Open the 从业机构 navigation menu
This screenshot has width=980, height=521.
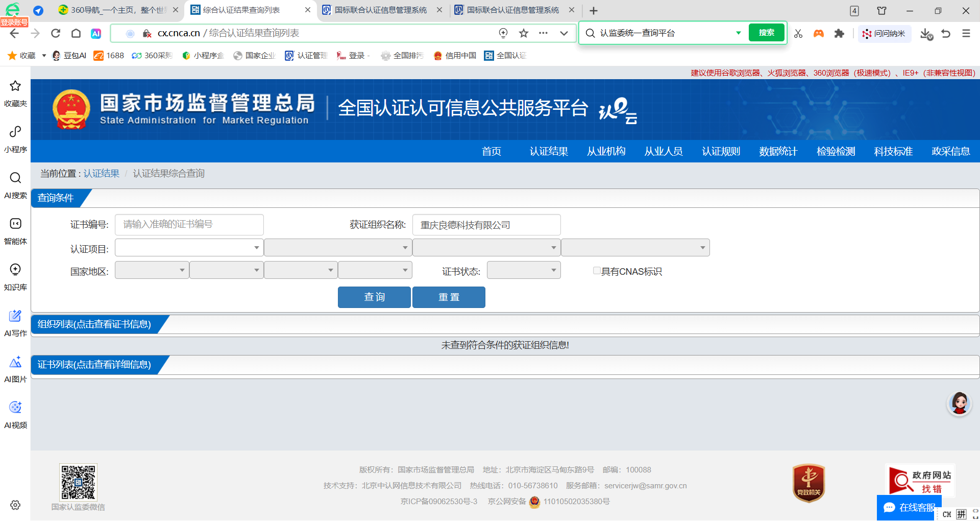[606, 151]
